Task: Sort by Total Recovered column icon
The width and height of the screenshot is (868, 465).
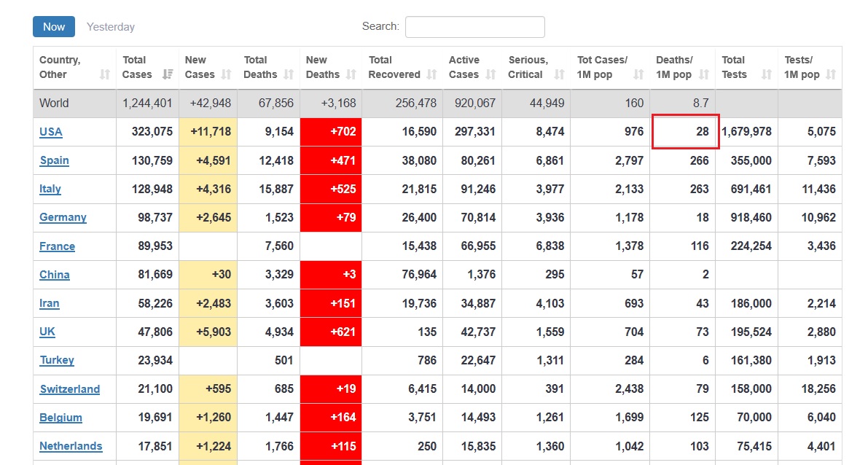Action: [x=431, y=74]
